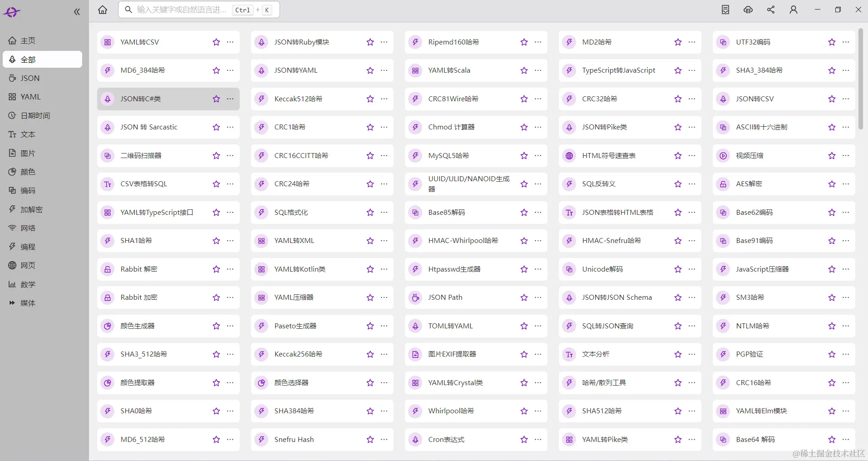Viewport: 868px width, 461px height.
Task: Open cloud sync from the title bar
Action: coord(748,10)
